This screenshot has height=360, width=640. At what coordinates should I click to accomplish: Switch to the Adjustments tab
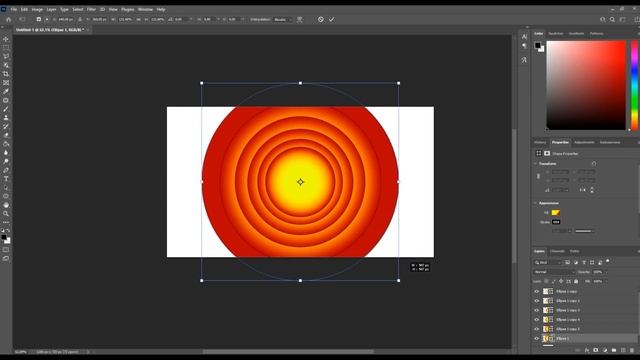[584, 142]
